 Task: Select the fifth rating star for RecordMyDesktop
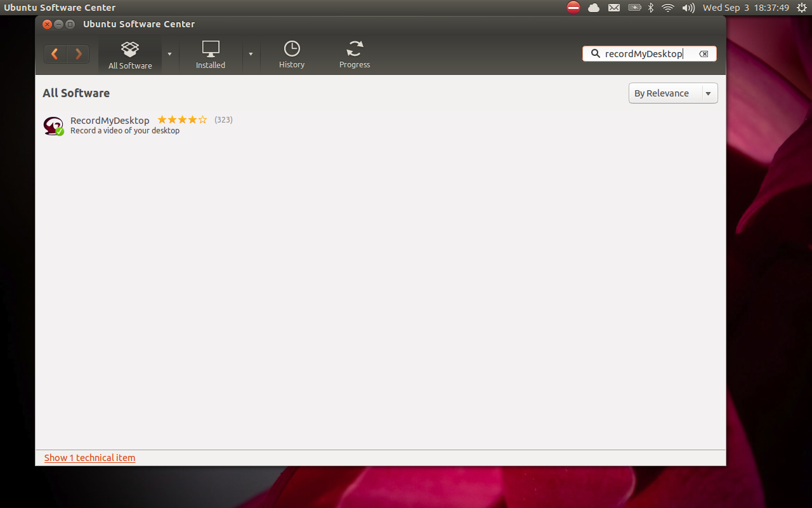click(202, 119)
